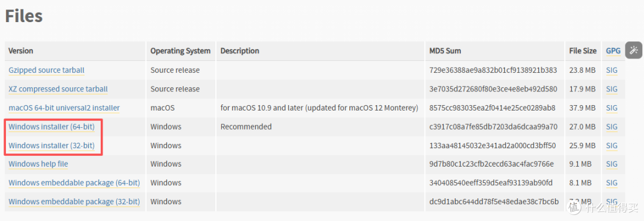
Task: Open SIG for Windows installer 32-bit
Action: 612,145
